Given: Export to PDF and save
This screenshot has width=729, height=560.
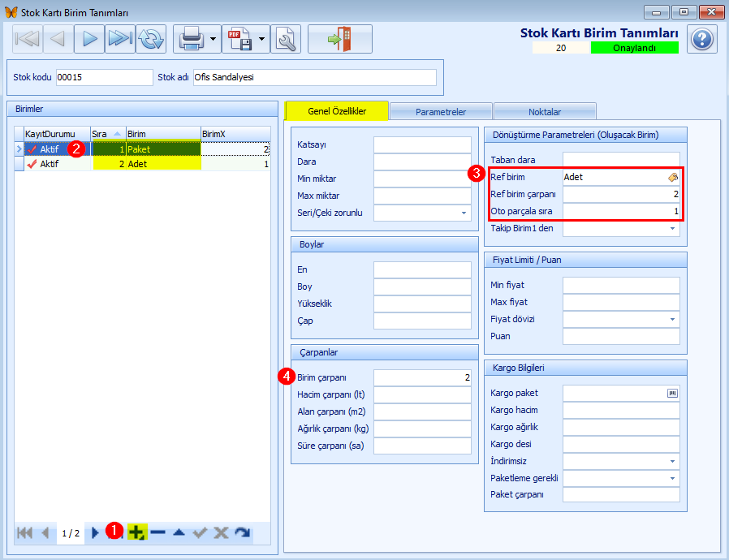Looking at the screenshot, I should [239, 39].
